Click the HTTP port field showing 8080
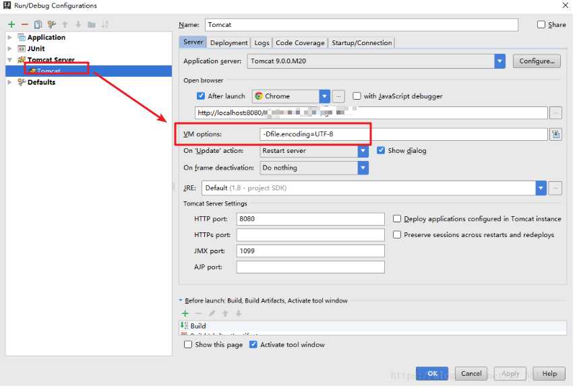The image size is (577, 392). [310, 219]
